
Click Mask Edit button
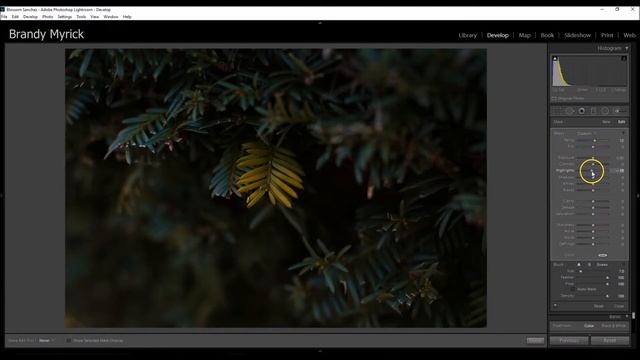(x=621, y=122)
